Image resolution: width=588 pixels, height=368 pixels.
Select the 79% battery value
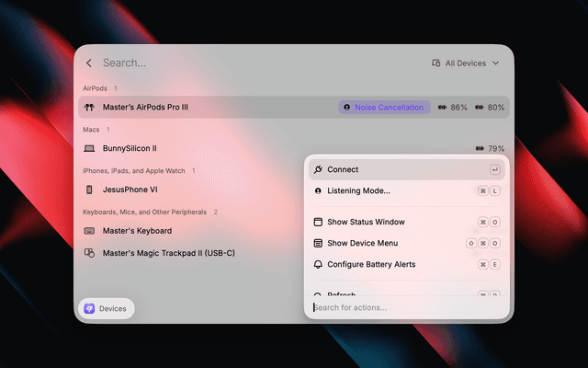coord(496,149)
